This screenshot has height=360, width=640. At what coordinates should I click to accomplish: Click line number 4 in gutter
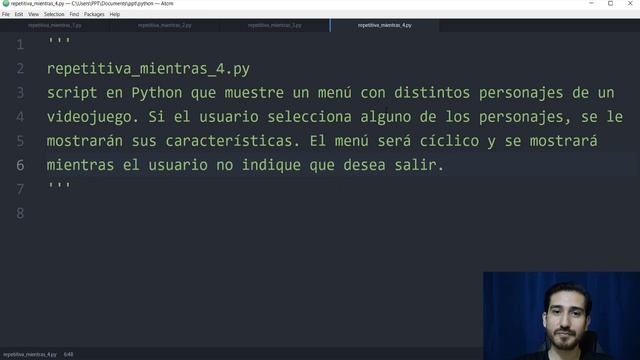20,117
